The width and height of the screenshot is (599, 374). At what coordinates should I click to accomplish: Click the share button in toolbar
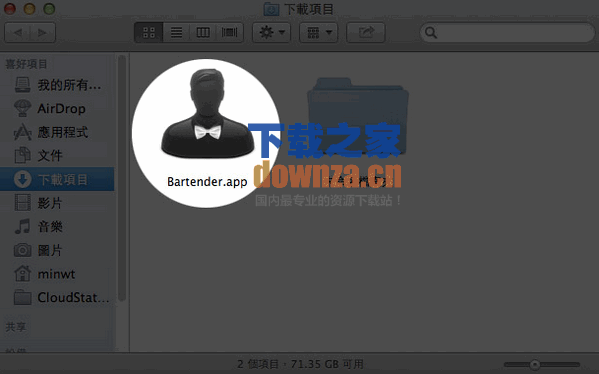click(366, 32)
